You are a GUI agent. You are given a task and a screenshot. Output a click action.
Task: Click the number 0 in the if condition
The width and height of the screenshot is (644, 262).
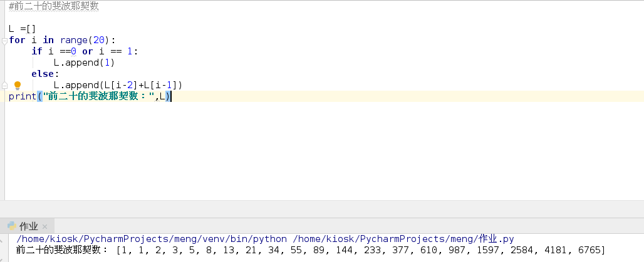click(73, 51)
